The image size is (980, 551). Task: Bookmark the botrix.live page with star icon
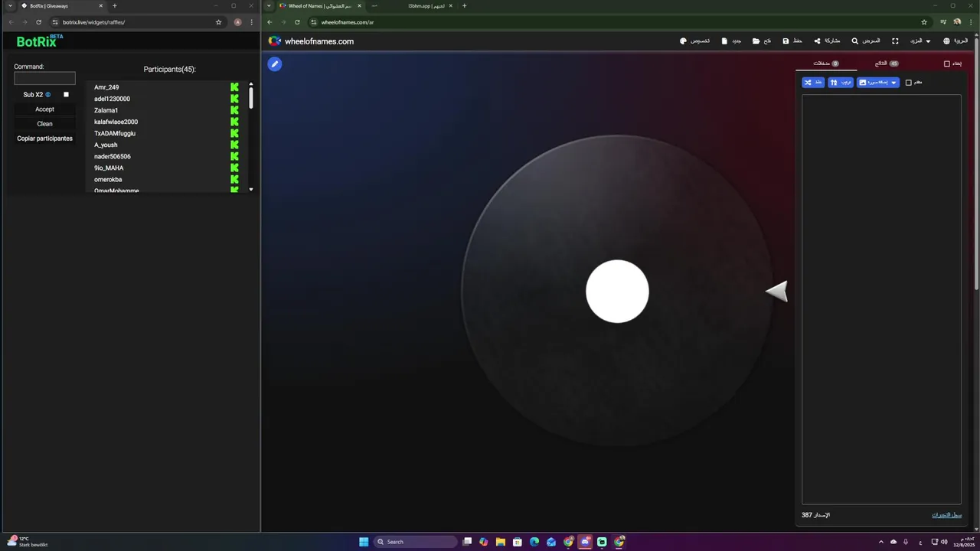[219, 22]
